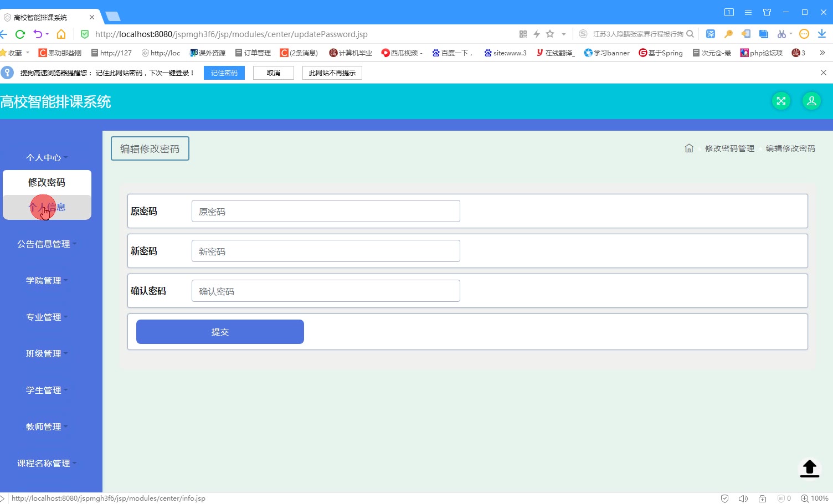Expand the 专业管理 sidebar menu
The width and height of the screenshot is (833, 504).
pos(47,317)
